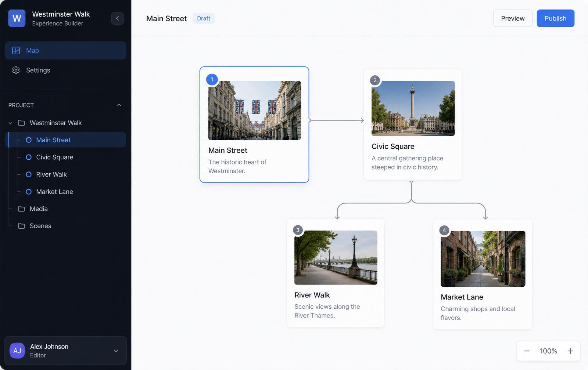Open the Alex Johnson account dropdown
The image size is (588, 370).
[116, 351]
